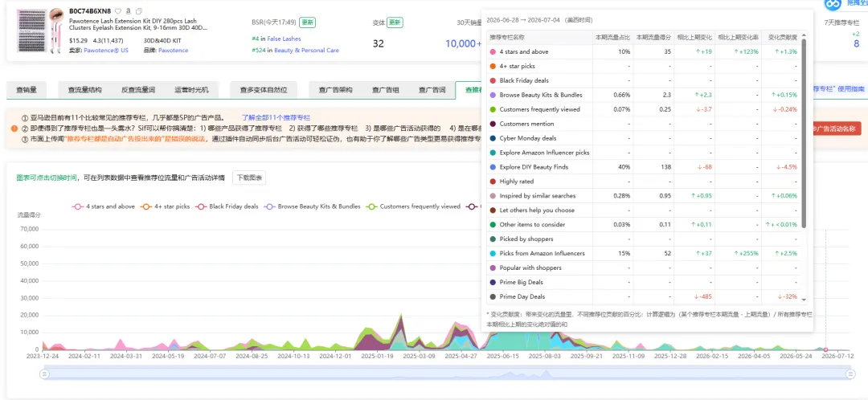Click the 'Explore DIY Beauty Finds' row name
This screenshot has width=868, height=400.
(534, 167)
